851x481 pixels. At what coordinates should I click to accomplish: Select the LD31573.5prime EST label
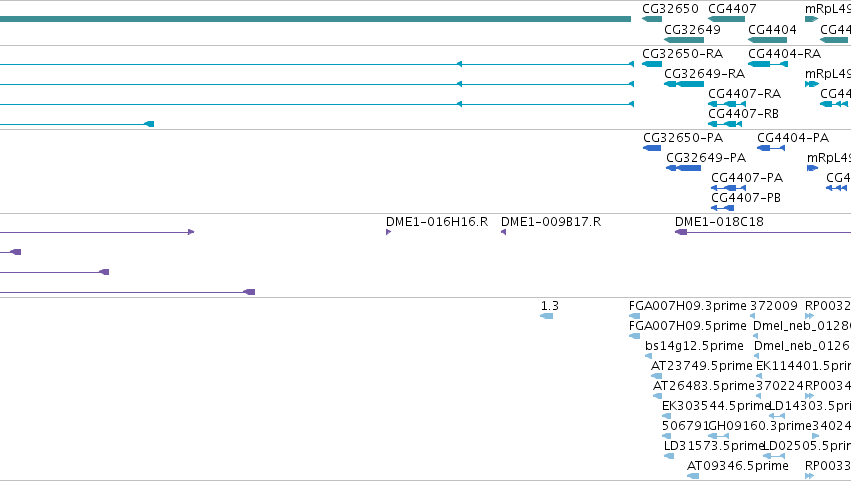[x=714, y=446]
